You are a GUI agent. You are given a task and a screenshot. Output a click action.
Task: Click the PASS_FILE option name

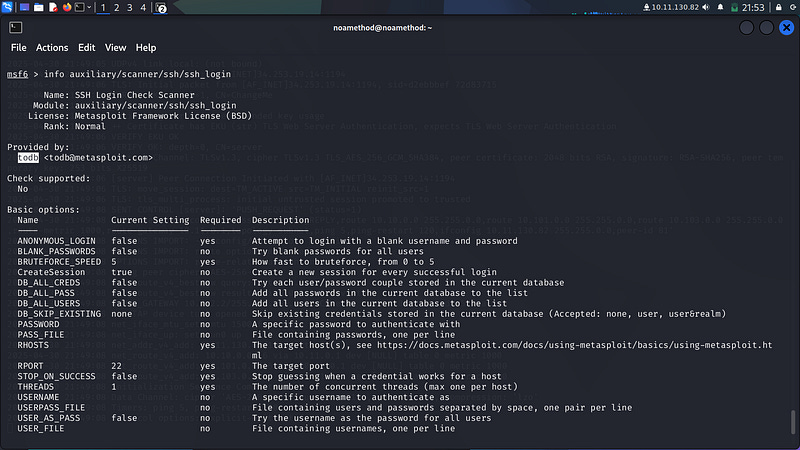41,335
